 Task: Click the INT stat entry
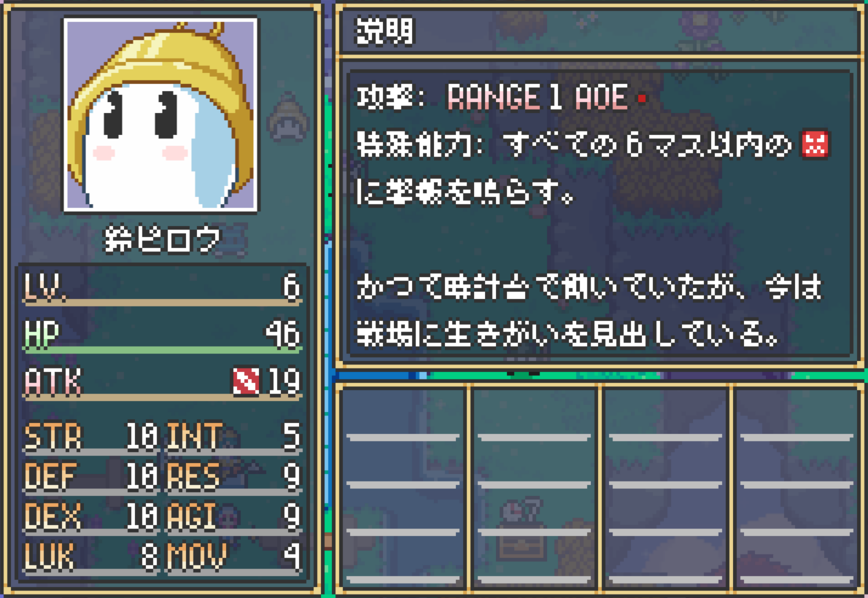click(233, 438)
